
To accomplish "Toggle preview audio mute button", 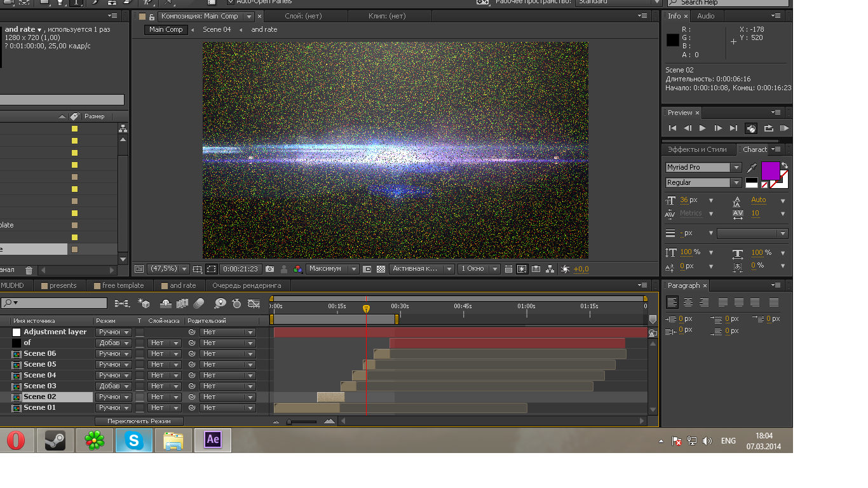I will pos(751,128).
